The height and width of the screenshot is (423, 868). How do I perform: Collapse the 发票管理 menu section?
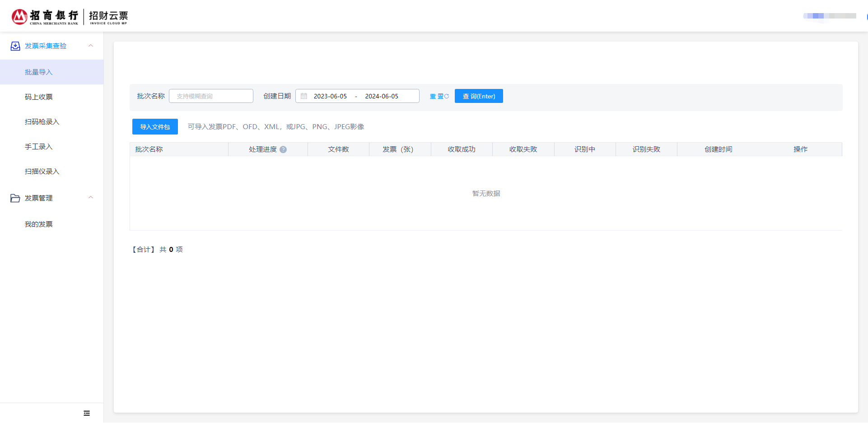point(90,198)
